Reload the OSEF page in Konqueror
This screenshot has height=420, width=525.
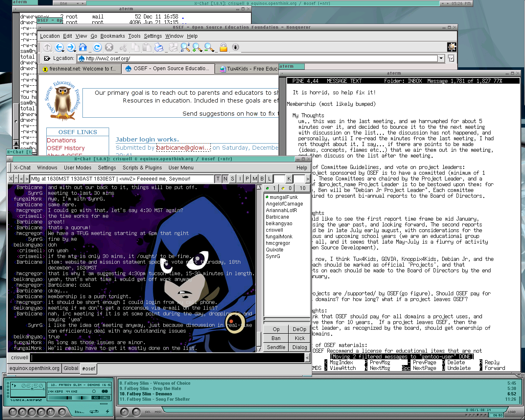[x=97, y=47]
